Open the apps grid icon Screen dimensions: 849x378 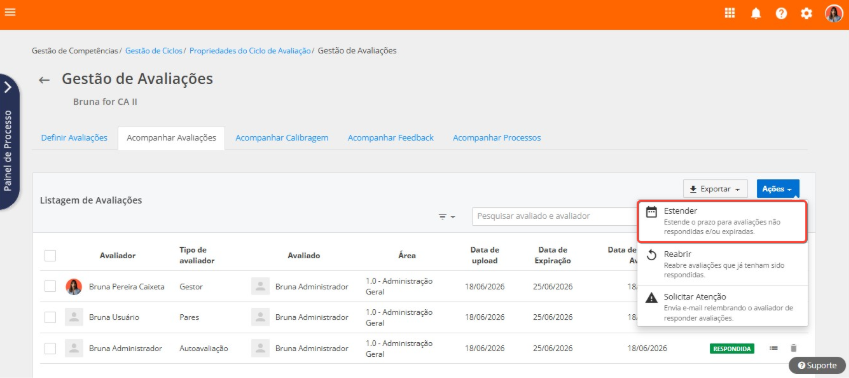[x=730, y=14]
